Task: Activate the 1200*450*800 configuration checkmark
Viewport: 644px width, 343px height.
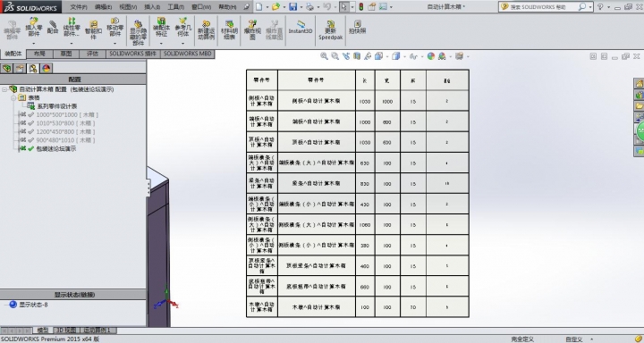Action: point(30,131)
